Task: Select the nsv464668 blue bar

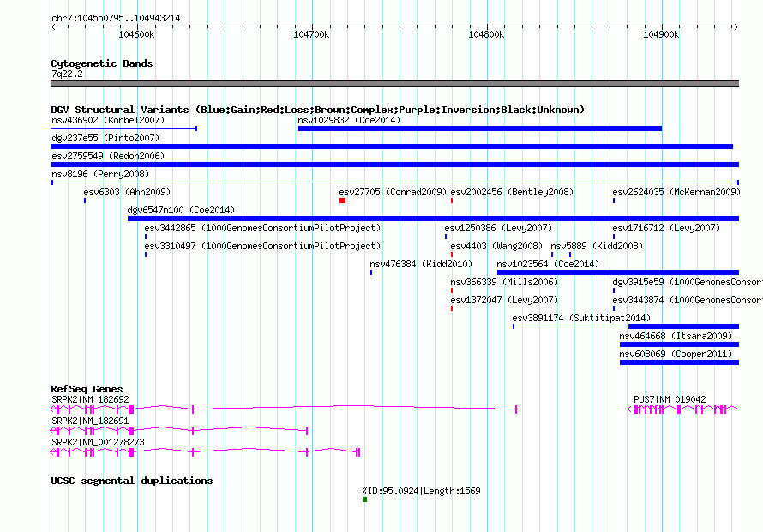Action: pos(679,344)
